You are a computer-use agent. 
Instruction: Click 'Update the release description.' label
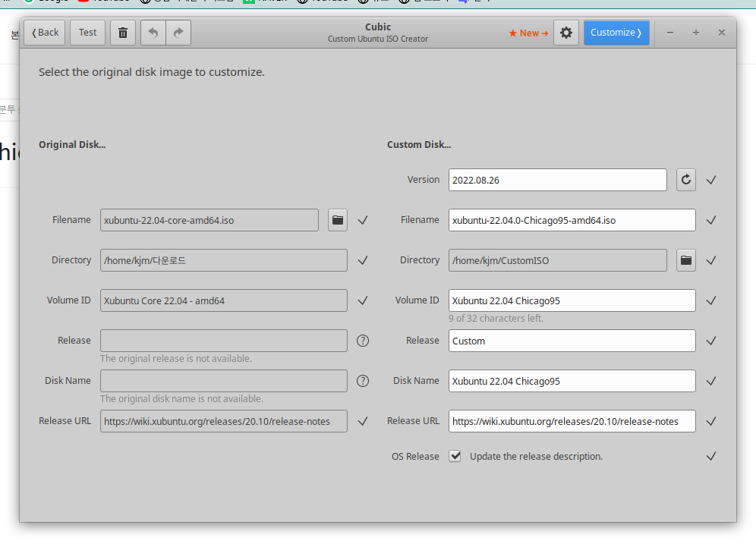(x=536, y=456)
